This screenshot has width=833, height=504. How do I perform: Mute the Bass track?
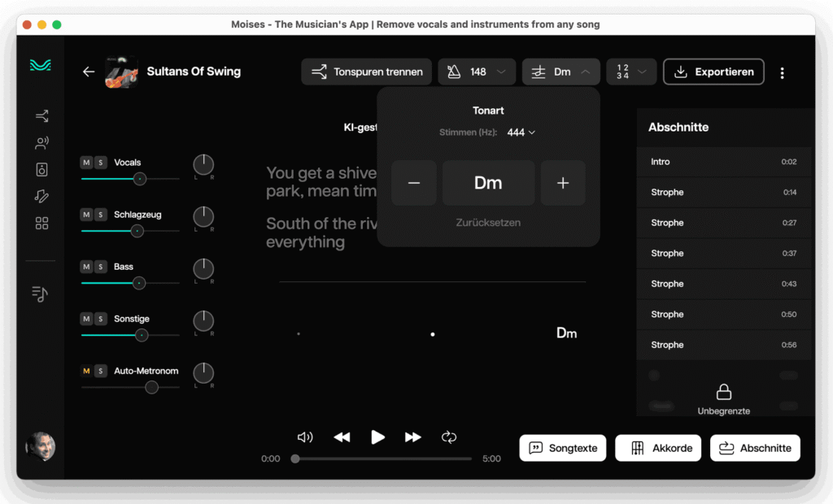click(86, 267)
